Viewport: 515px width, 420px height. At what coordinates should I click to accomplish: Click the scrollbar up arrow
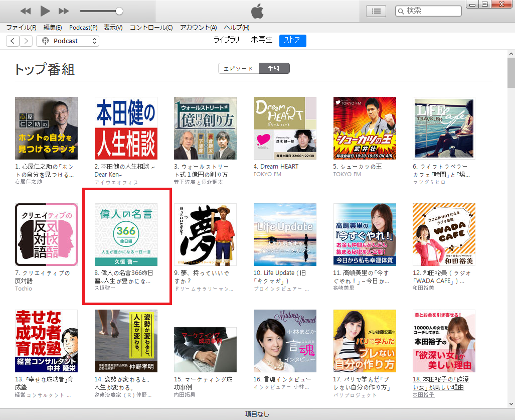(511, 54)
